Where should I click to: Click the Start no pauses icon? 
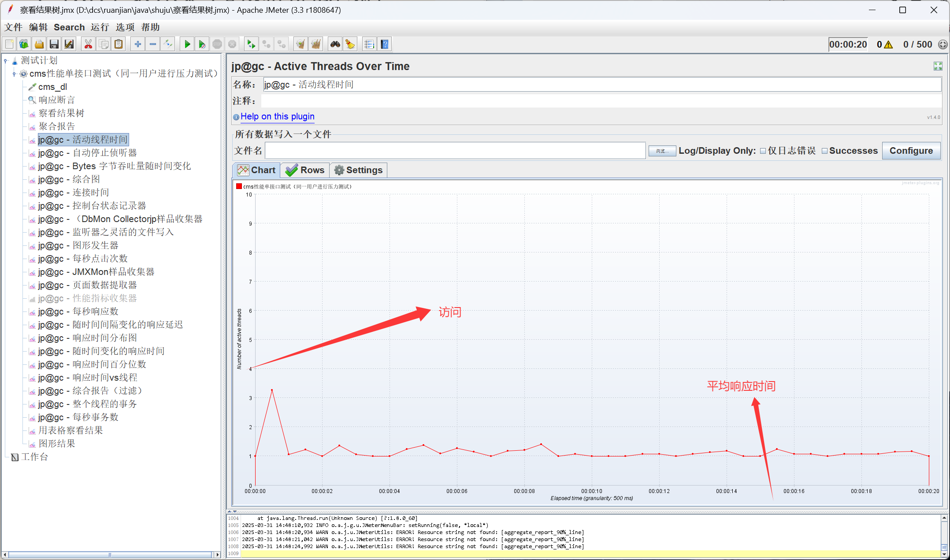coord(202,44)
